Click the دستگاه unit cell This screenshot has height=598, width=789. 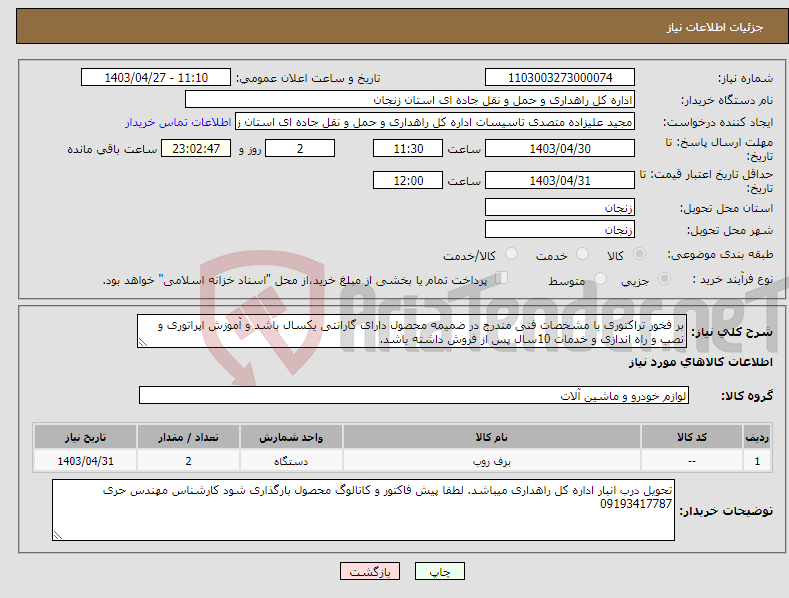tap(291, 461)
